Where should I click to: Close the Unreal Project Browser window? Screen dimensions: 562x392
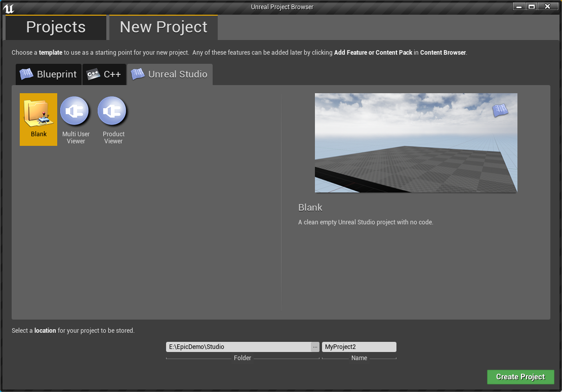(x=547, y=7)
